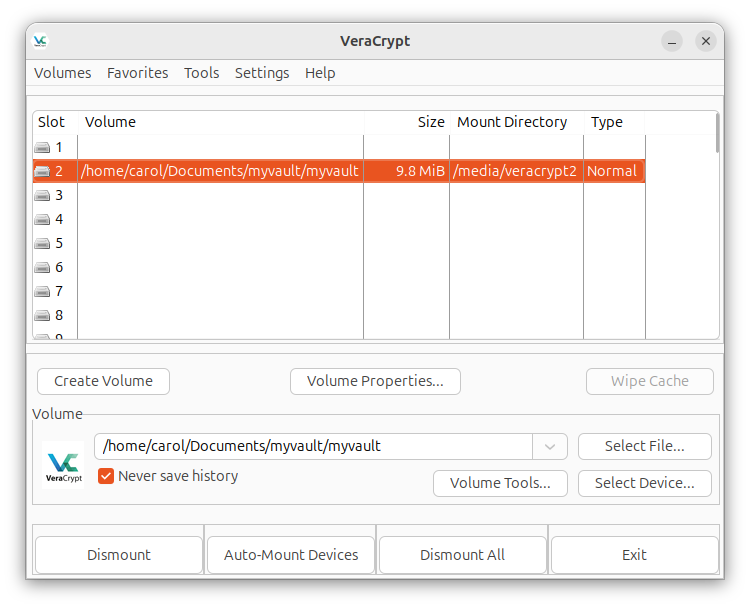Click the Mount Directory column header
The image size is (750, 608).
(x=517, y=122)
